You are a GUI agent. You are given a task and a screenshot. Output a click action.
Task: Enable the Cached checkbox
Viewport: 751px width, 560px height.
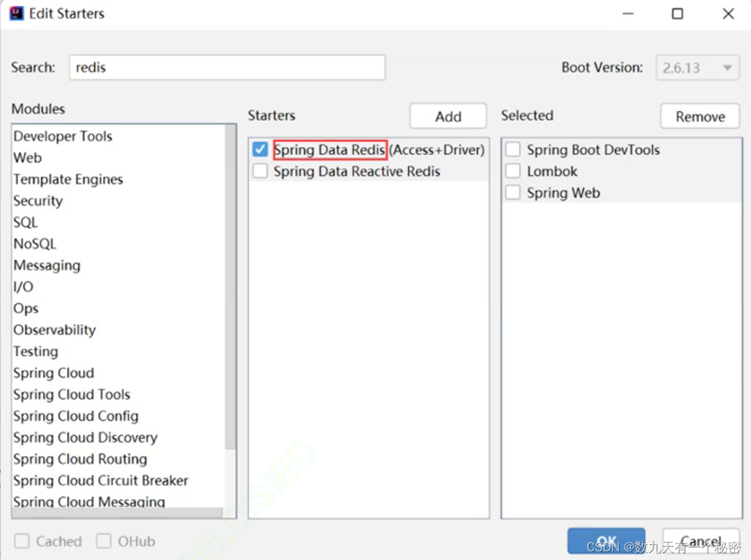[22, 541]
